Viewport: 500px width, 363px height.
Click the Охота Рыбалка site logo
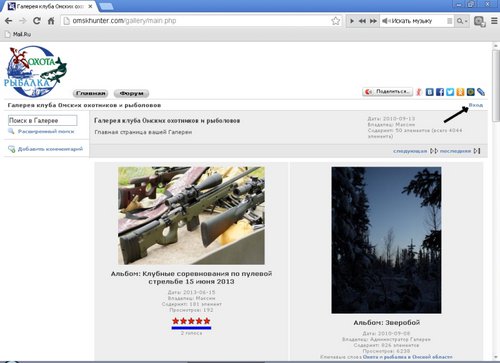click(x=35, y=72)
